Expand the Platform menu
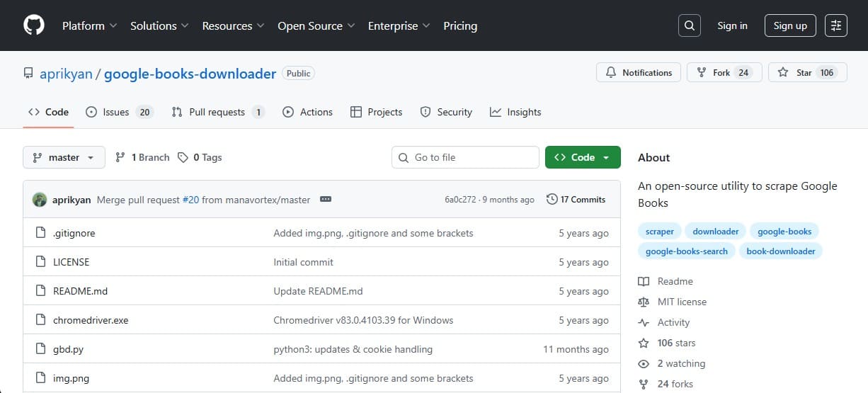 point(89,25)
